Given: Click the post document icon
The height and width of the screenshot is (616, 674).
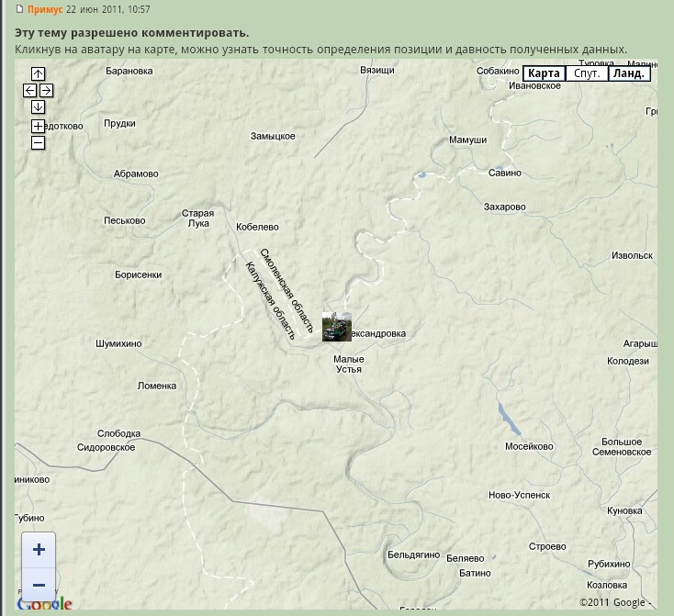Looking at the screenshot, I should tap(19, 8).
